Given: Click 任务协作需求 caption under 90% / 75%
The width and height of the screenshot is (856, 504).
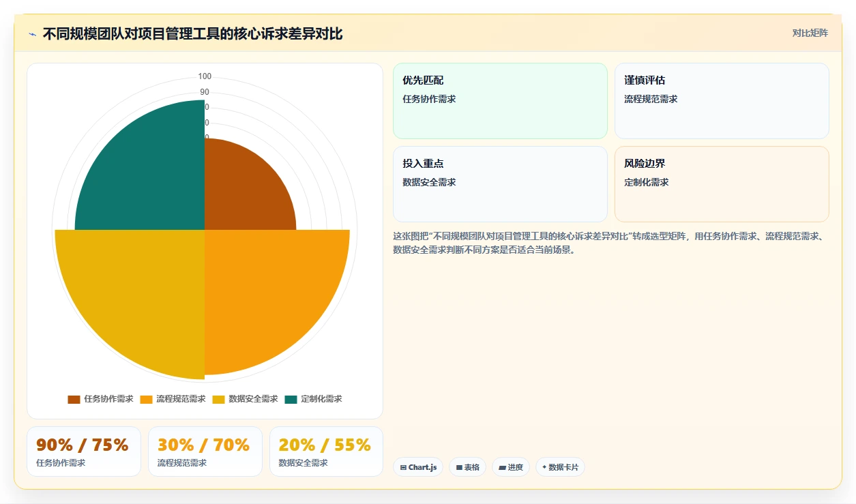Looking at the screenshot, I should point(61,462).
